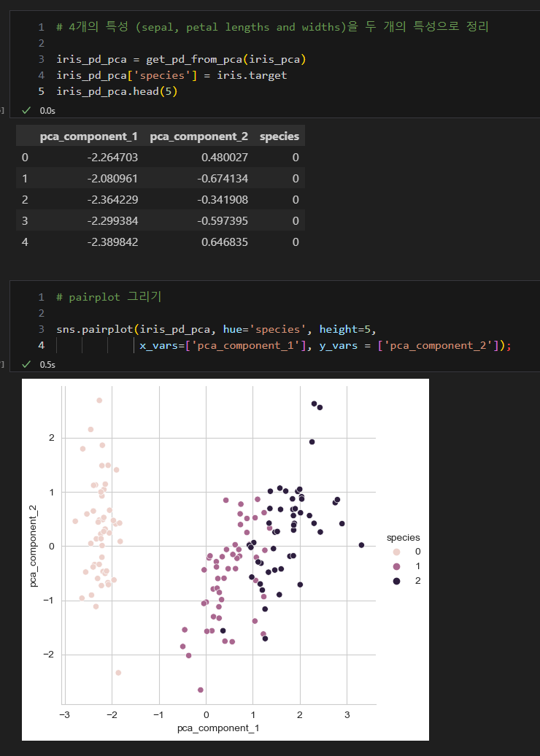Viewport: 540px width, 756px height.
Task: Click the green checkmark beside 0.0s
Action: click(x=26, y=110)
